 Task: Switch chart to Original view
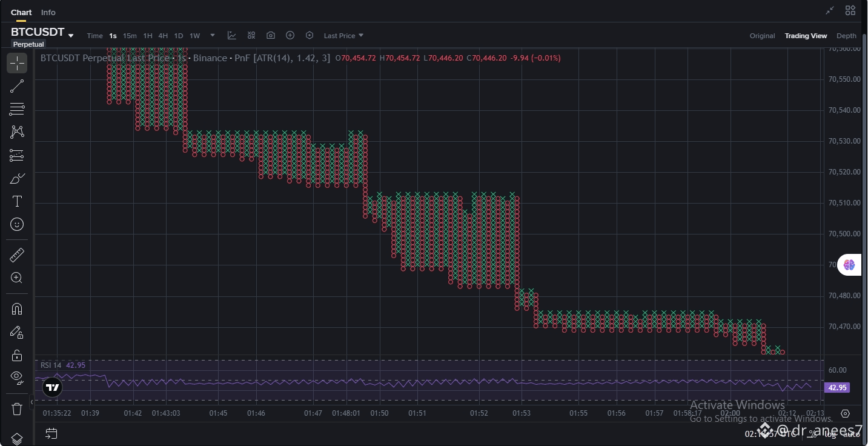[x=762, y=36]
